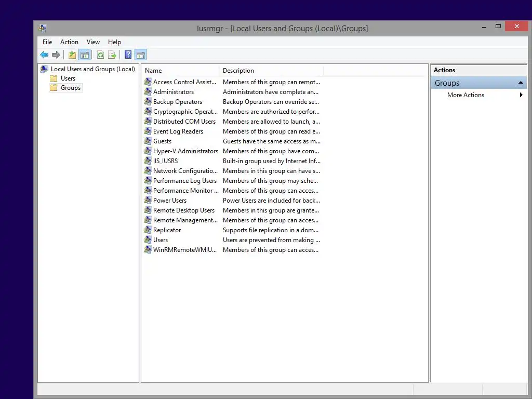532x399 pixels.
Task: Click description 'Members are allowed to launch, a...'
Action: pyautogui.click(x=271, y=122)
